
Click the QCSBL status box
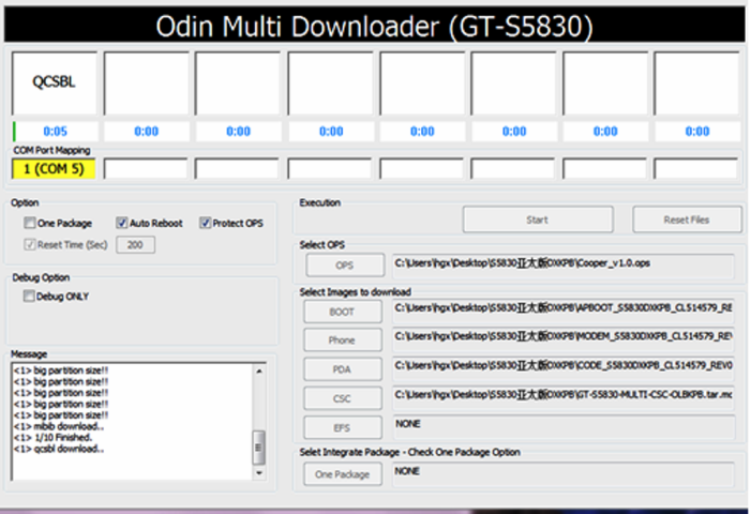[54, 83]
